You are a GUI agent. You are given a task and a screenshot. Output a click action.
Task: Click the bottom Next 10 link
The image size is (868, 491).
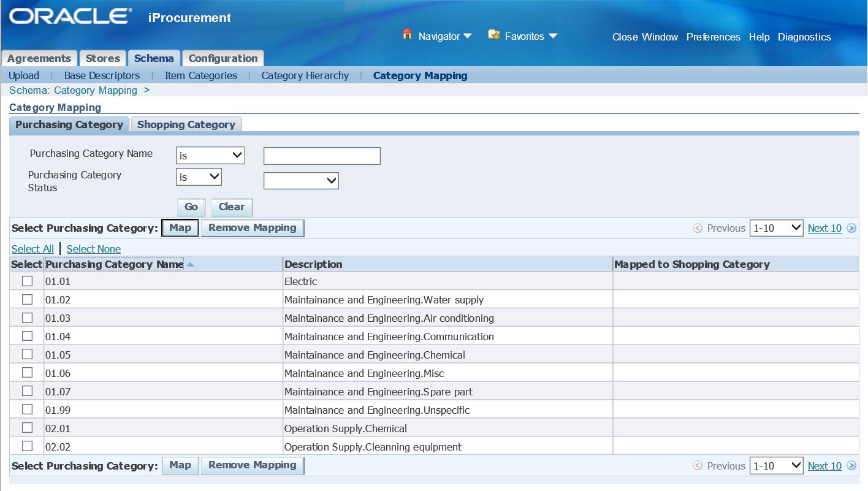pos(824,466)
